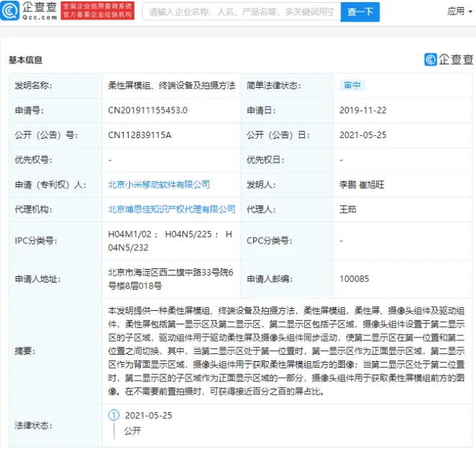Select the circled 1 legal status marker
This screenshot has height=449, width=476.
113,415
